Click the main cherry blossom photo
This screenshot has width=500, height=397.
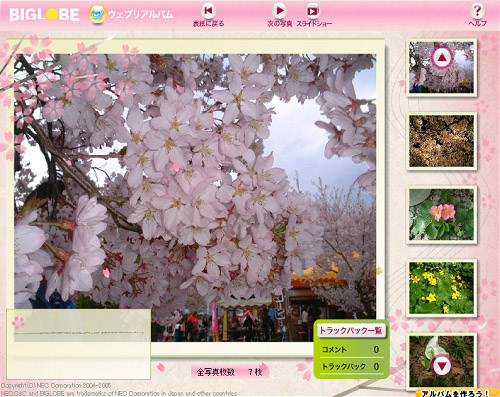click(195, 198)
